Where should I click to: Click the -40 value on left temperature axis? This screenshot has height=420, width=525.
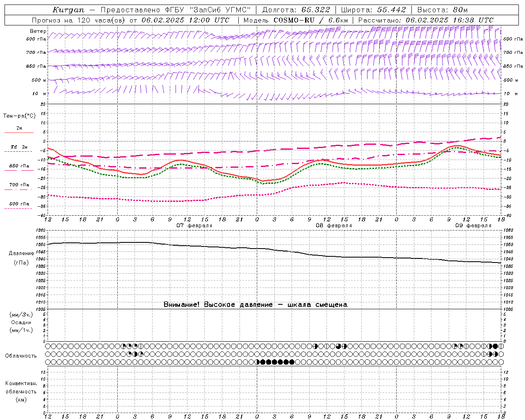41,215
